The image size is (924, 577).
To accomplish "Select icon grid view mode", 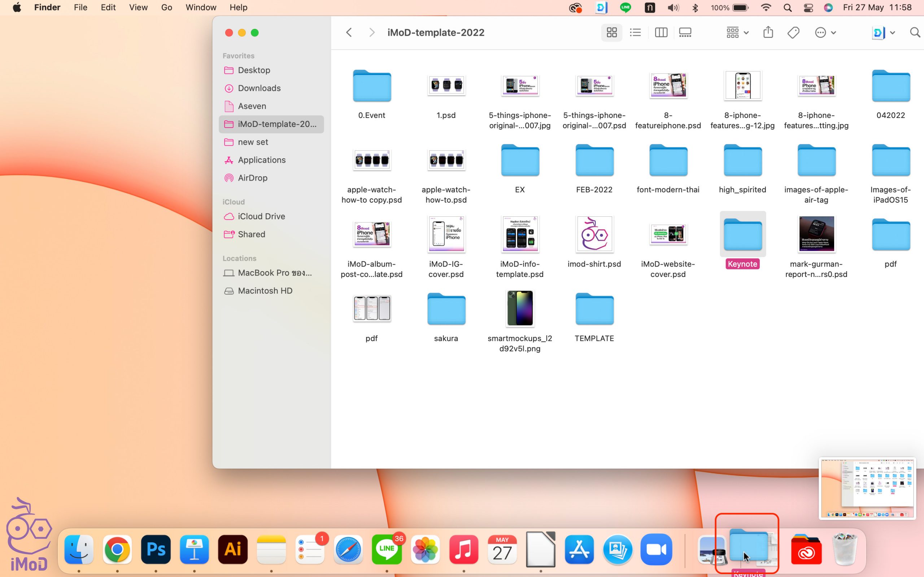I will tap(611, 32).
